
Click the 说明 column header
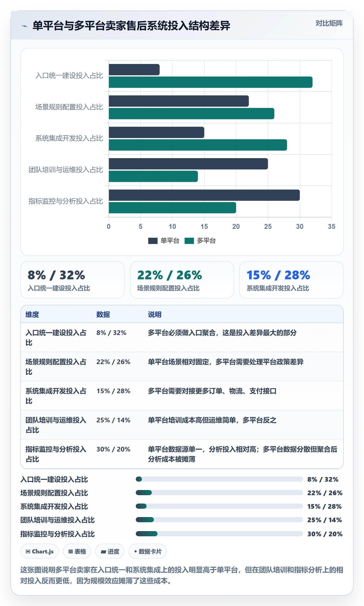[x=155, y=314]
